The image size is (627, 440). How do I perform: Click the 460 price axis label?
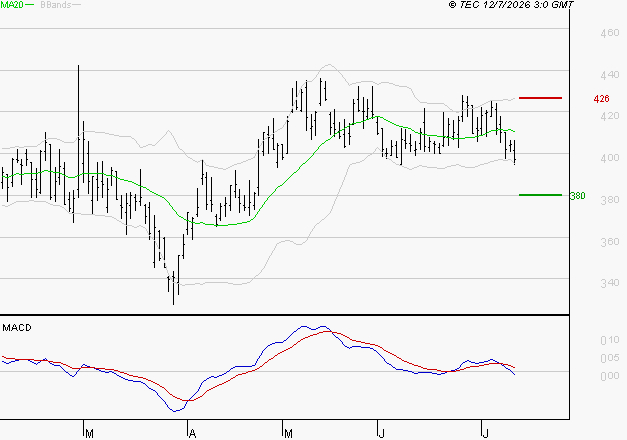pos(610,33)
